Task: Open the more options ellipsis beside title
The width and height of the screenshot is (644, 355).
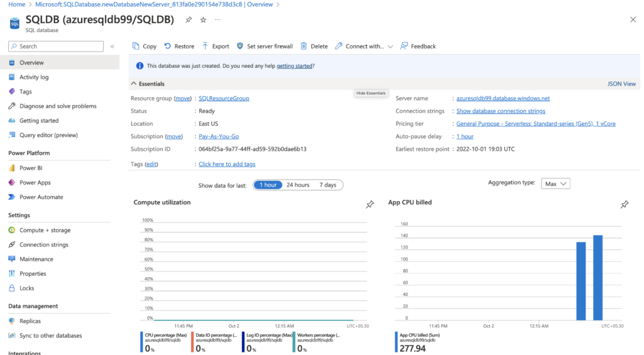Action: click(218, 19)
